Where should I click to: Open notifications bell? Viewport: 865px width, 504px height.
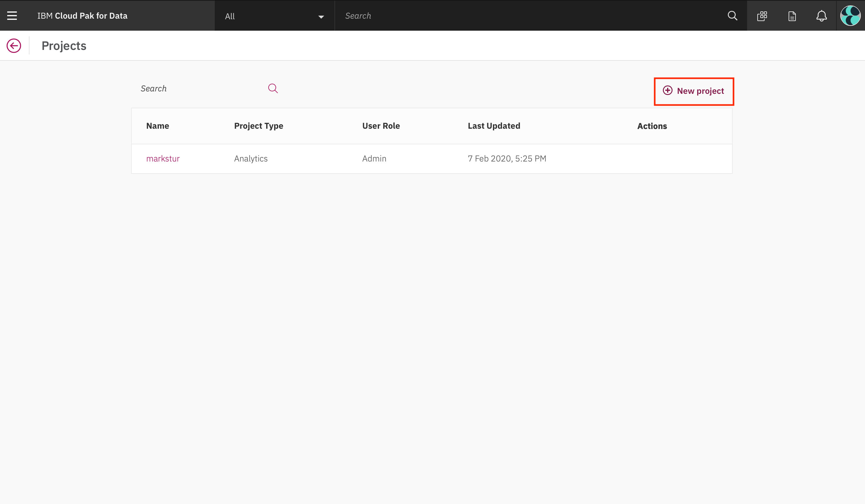(821, 16)
